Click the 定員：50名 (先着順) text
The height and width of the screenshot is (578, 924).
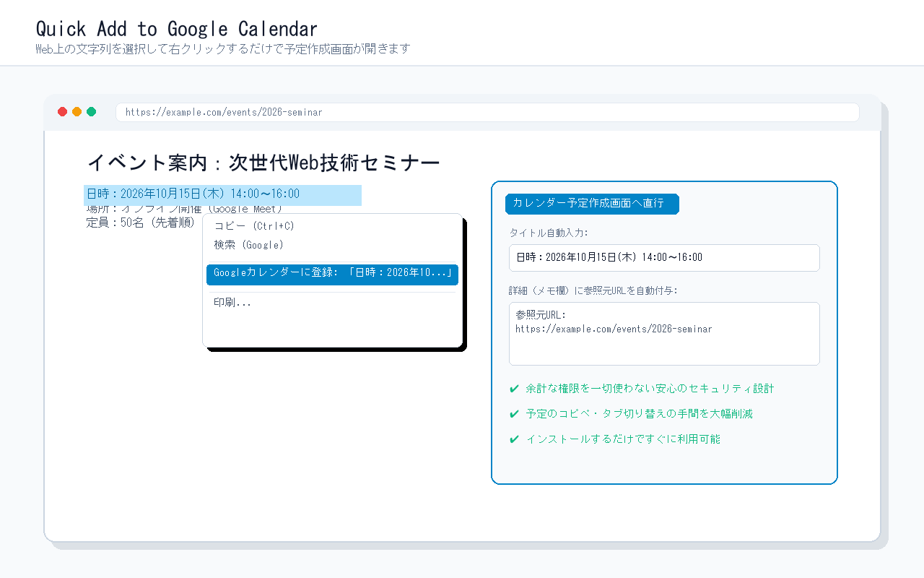coord(141,223)
